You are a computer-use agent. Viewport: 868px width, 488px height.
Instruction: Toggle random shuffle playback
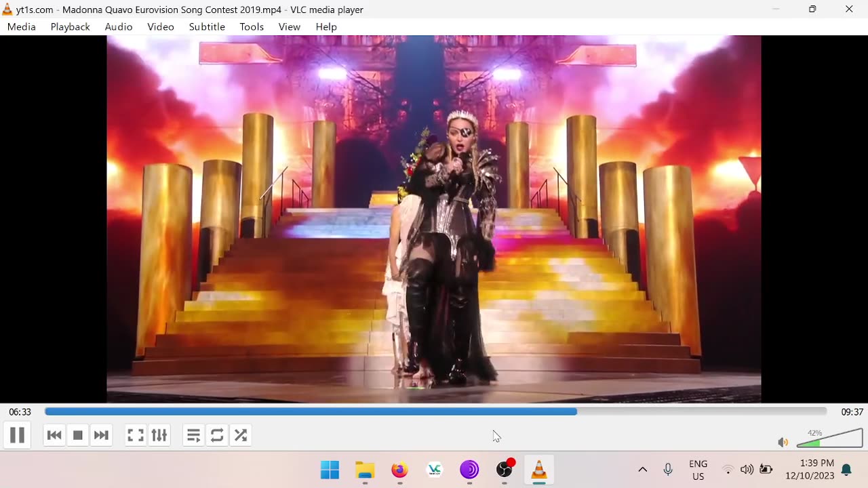(241, 435)
